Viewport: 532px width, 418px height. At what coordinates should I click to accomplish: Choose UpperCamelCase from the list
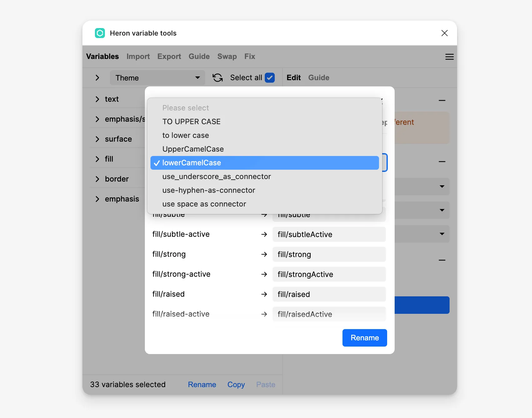(193, 149)
